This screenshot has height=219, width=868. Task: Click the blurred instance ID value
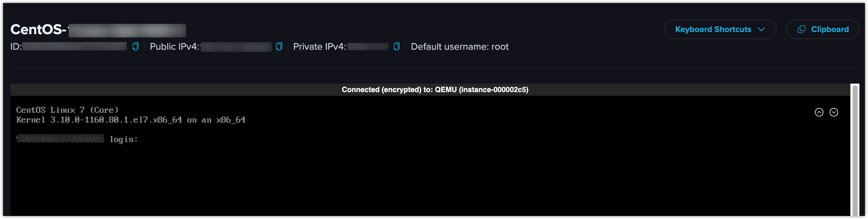point(74,46)
